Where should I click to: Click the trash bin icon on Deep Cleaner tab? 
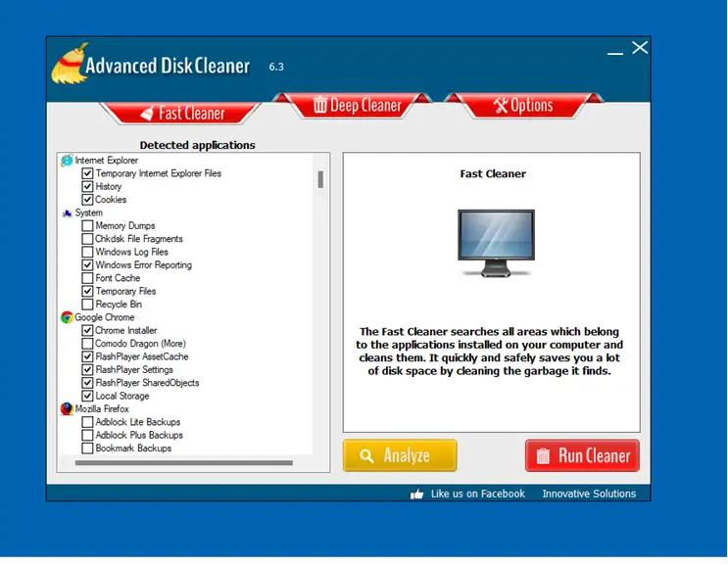pos(319,105)
